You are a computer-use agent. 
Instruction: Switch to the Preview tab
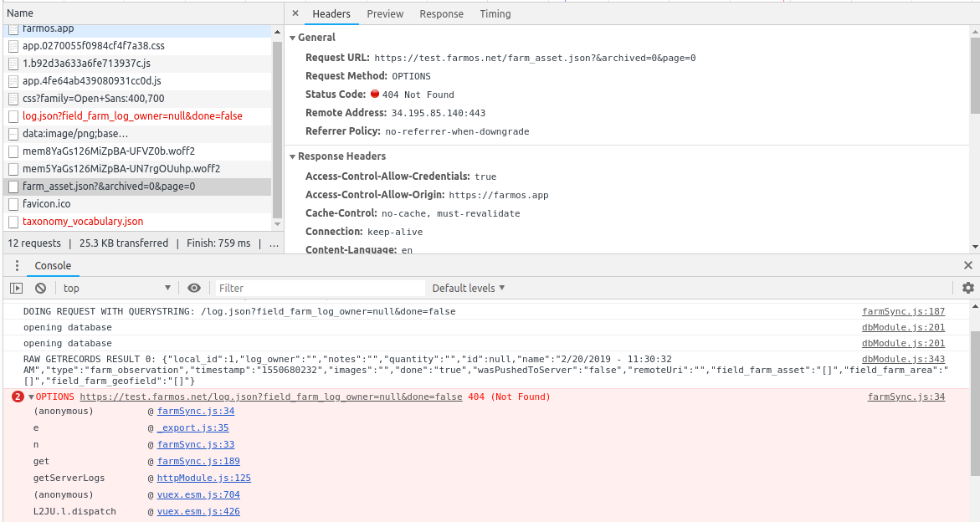(385, 14)
